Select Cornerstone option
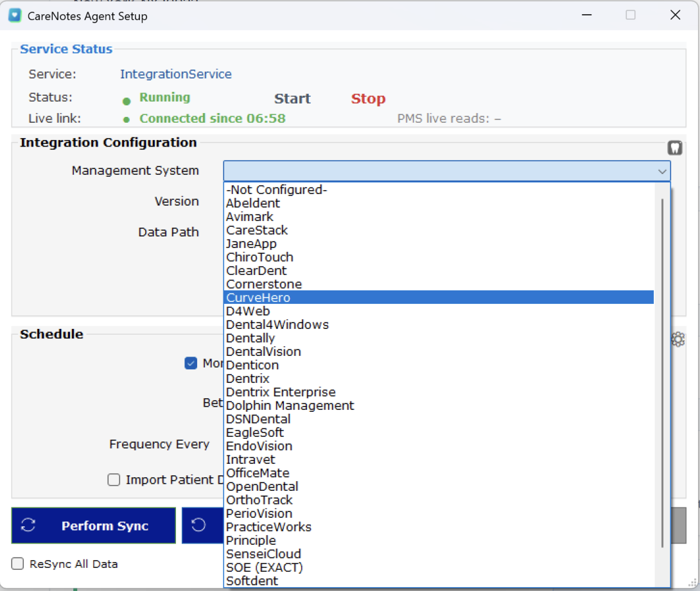This screenshot has width=700, height=591. point(439,284)
